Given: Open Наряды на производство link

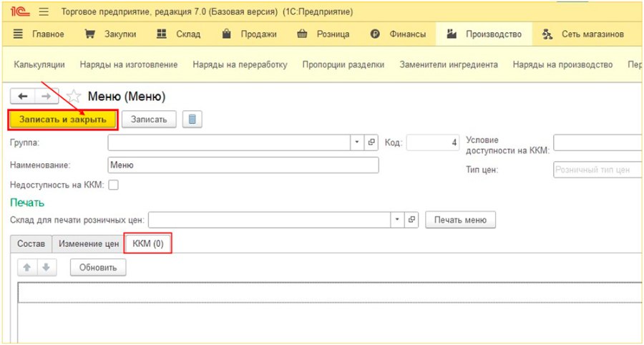Looking at the screenshot, I should point(562,64).
